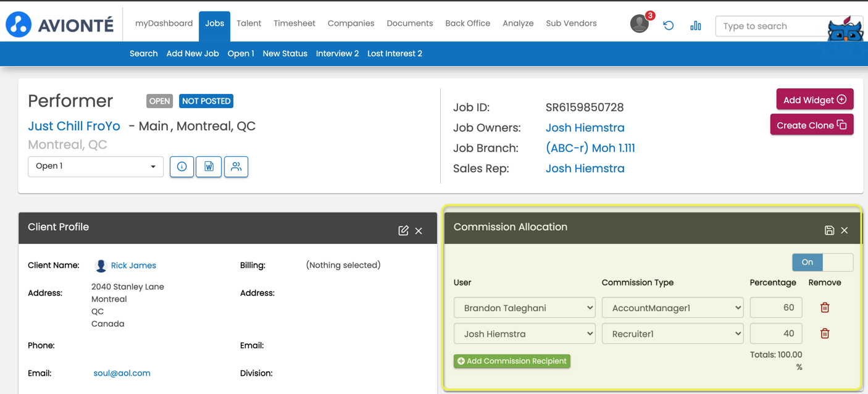Screen dimensions: 868x394
Task: Expand the Open 1 status dropdown
Action: point(96,166)
